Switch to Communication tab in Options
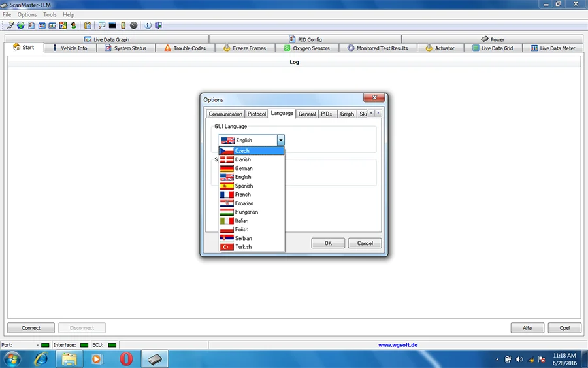Screen dimensions: 588x368 point(225,114)
